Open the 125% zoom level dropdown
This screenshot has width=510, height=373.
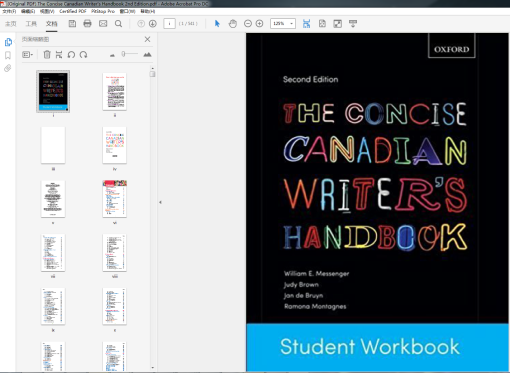tap(283, 24)
